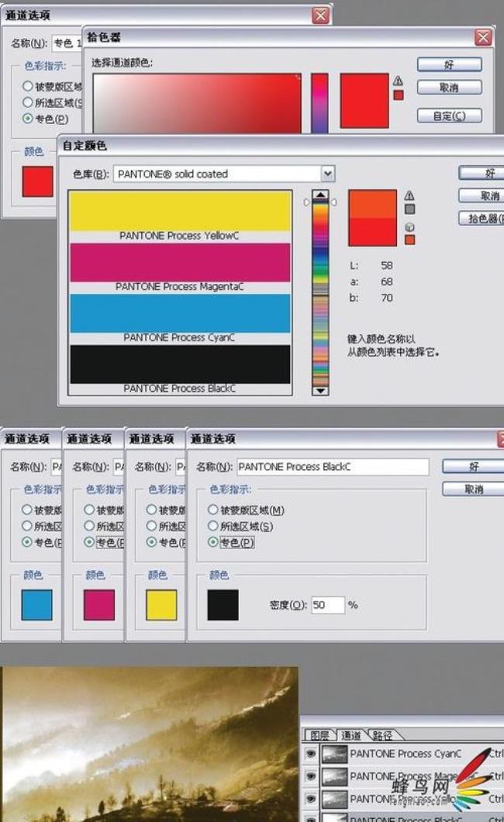This screenshot has width=504, height=822.
Task: Close the 拾色器 Color Picker dialog
Action: (483, 37)
